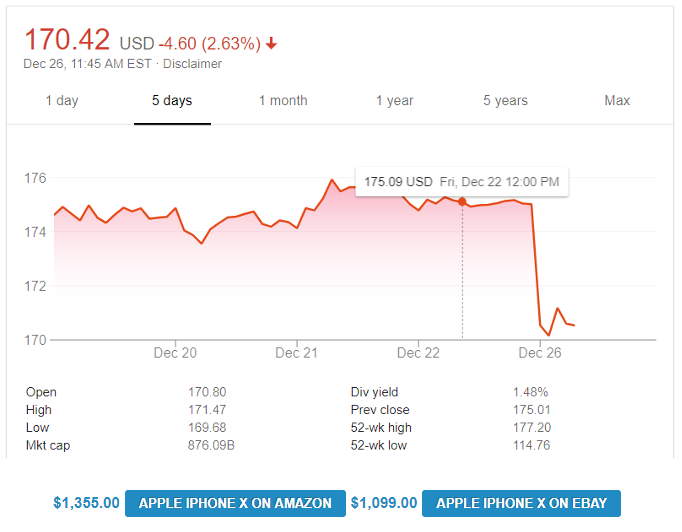
Task: Switch to the 1 month range
Action: [283, 100]
